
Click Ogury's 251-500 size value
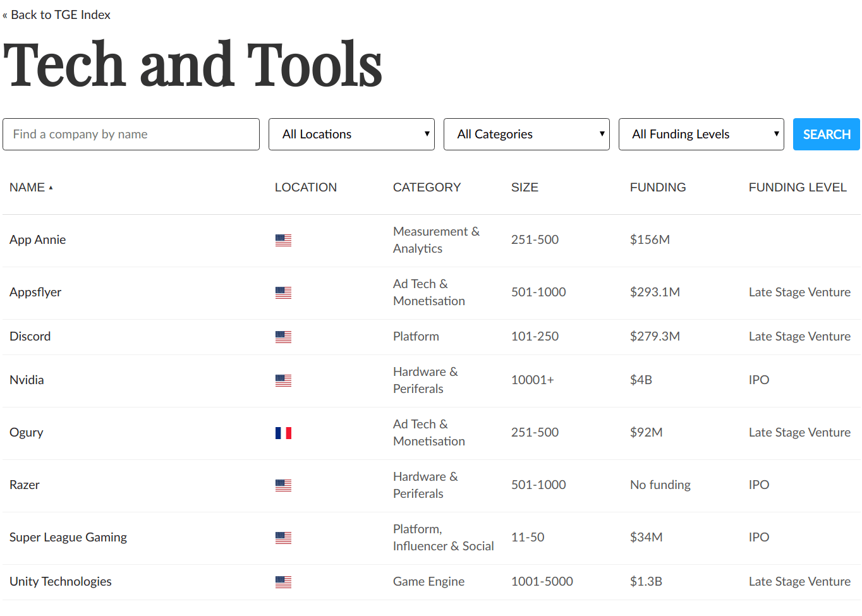[535, 433]
